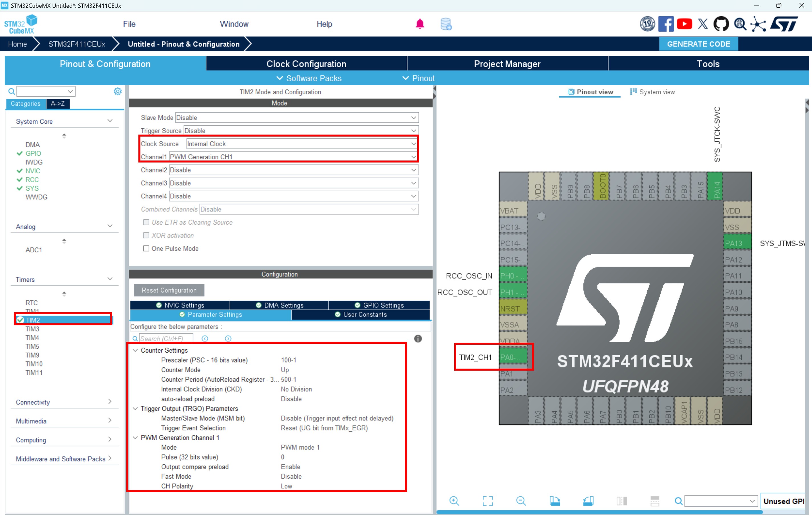
Task: Click the settings gear above Categories
Action: (x=117, y=91)
